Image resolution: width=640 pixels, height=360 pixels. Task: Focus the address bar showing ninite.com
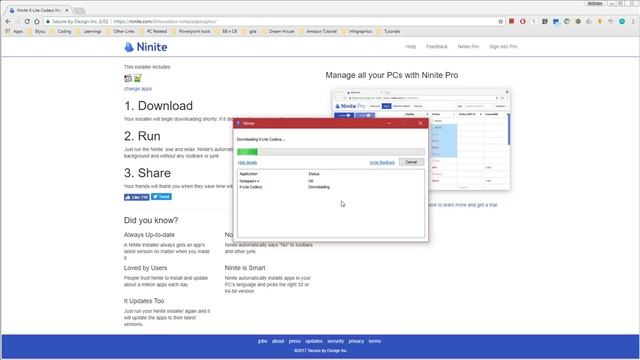click(269, 21)
